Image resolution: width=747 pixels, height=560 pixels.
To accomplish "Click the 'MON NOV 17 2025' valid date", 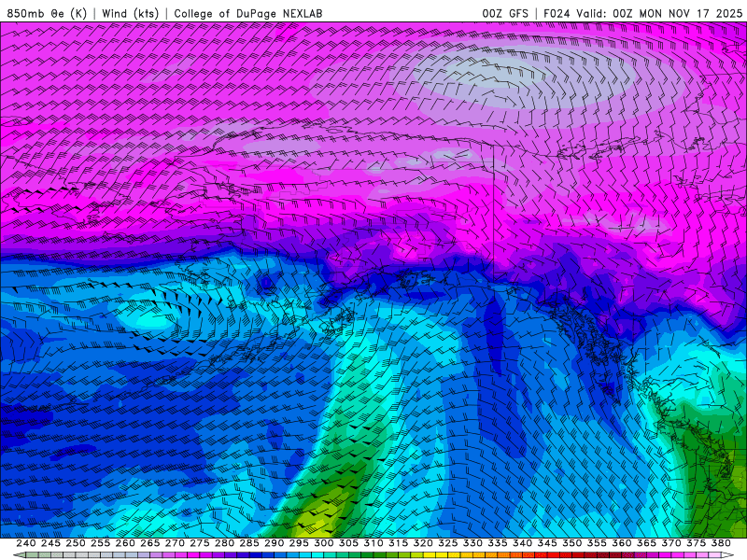I will (690, 13).
